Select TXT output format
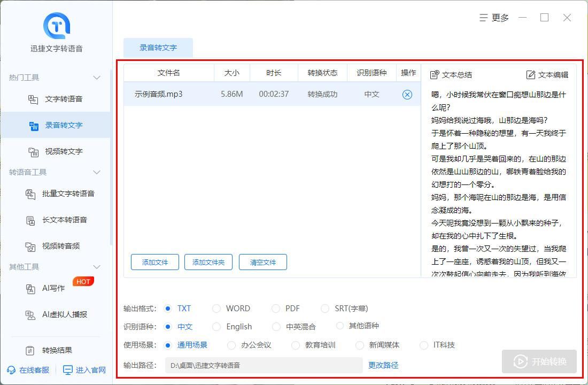The image size is (588, 385). tap(168, 309)
